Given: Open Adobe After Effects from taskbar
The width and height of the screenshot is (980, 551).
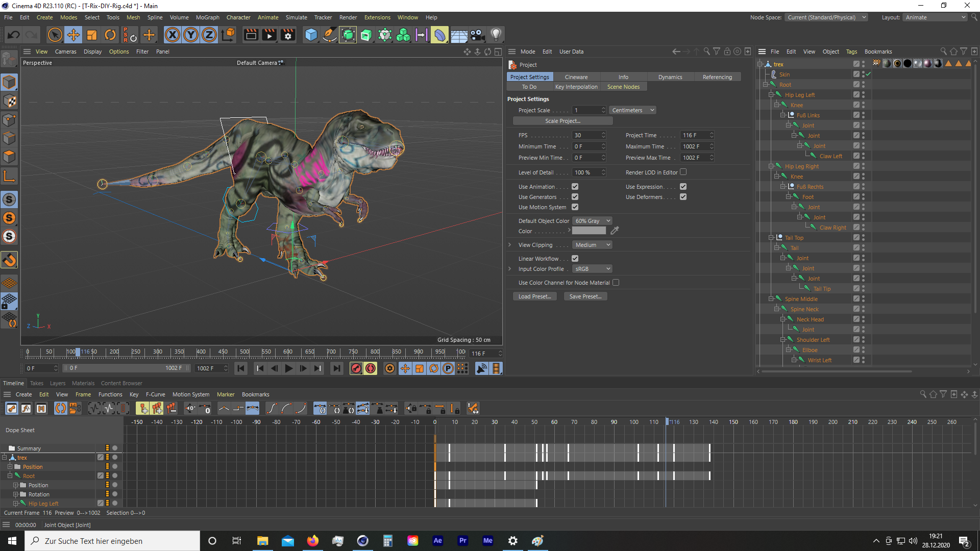Looking at the screenshot, I should pos(437,541).
